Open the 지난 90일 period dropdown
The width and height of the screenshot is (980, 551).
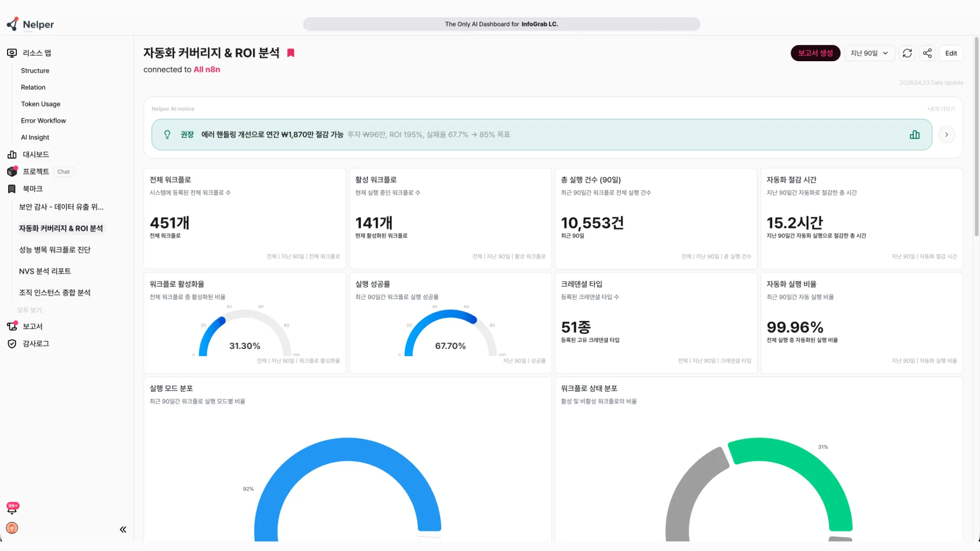click(x=869, y=53)
